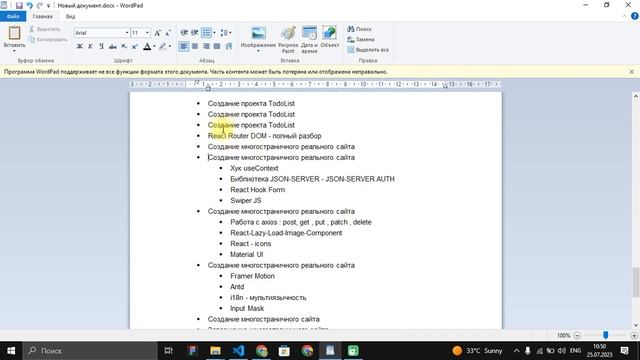Image resolution: width=640 pixels, height=360 pixels.
Task: Toggle underline (Ч) formatting
Action: point(101,46)
